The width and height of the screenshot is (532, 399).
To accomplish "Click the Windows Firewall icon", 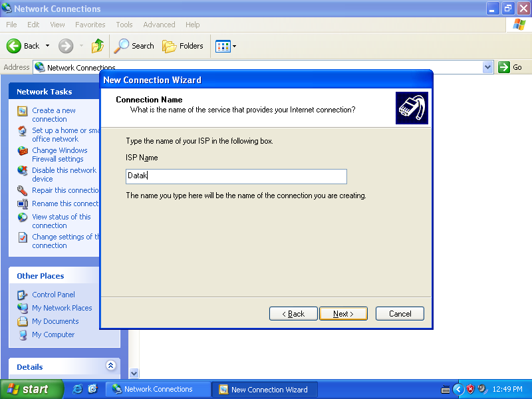I will tap(23, 151).
